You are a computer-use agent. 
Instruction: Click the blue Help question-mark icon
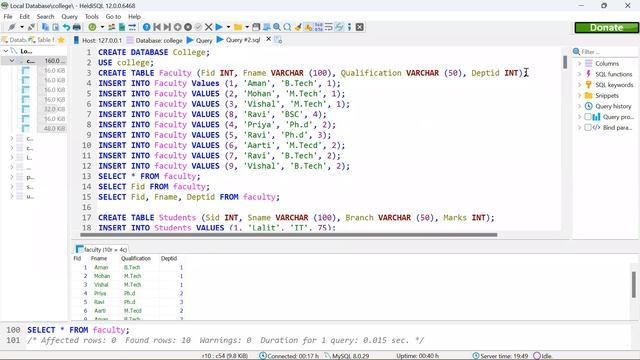(146, 27)
